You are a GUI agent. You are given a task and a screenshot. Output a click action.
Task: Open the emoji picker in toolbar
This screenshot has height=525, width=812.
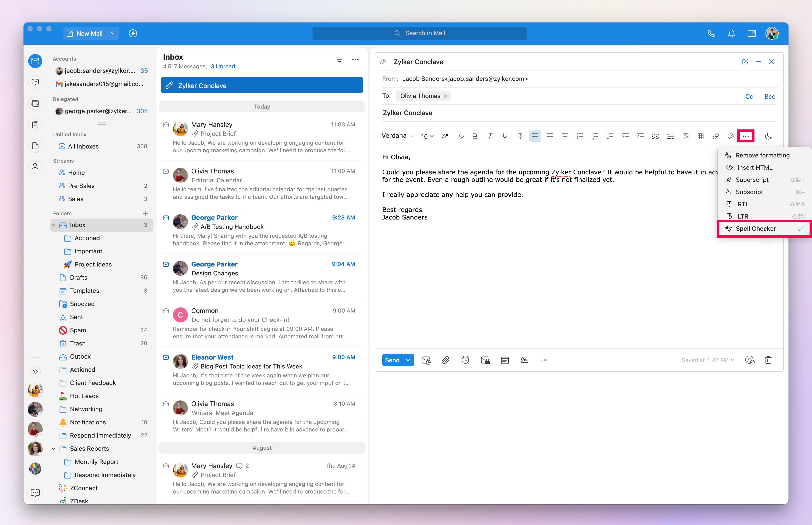tap(730, 136)
